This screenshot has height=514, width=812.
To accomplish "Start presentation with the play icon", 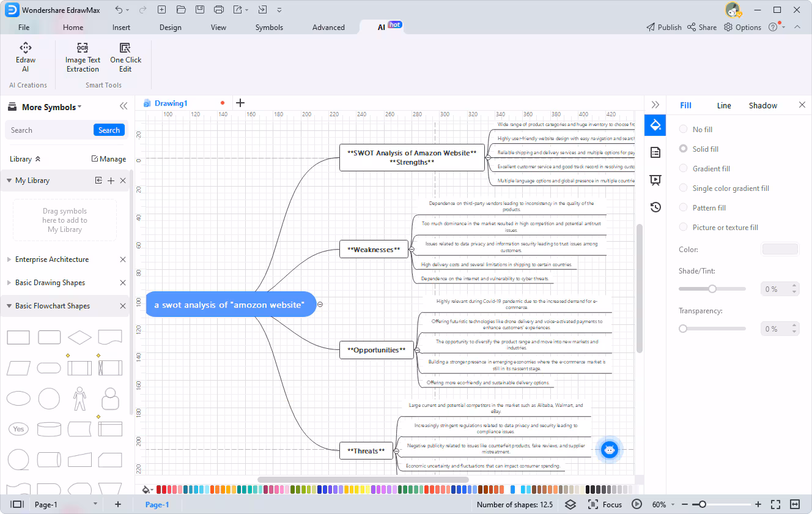I will pyautogui.click(x=637, y=504).
